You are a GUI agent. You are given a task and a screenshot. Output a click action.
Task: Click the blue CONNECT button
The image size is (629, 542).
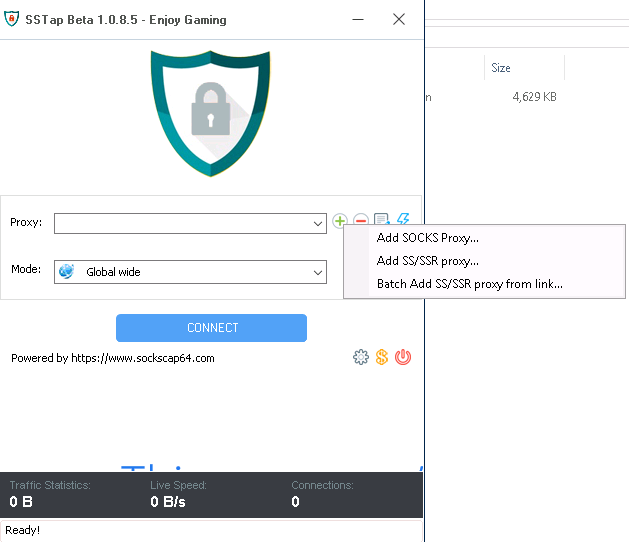[x=211, y=328]
